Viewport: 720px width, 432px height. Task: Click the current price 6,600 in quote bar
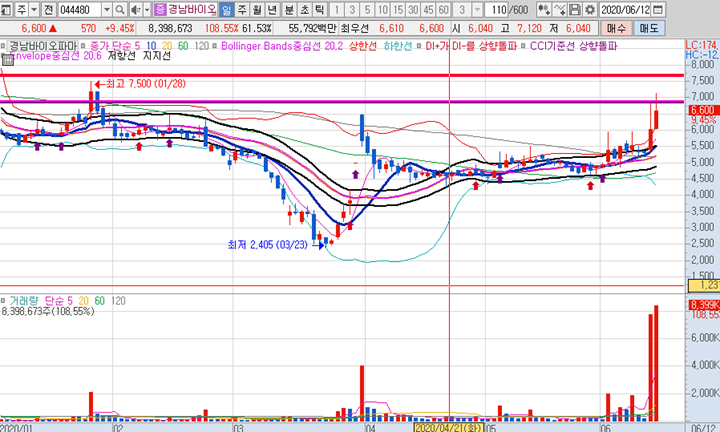point(34,28)
